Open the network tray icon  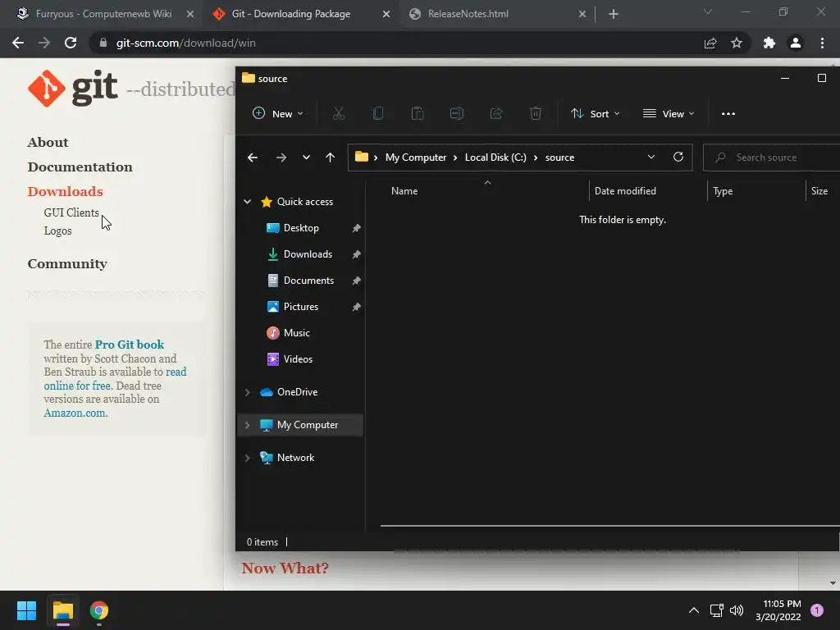(x=716, y=610)
